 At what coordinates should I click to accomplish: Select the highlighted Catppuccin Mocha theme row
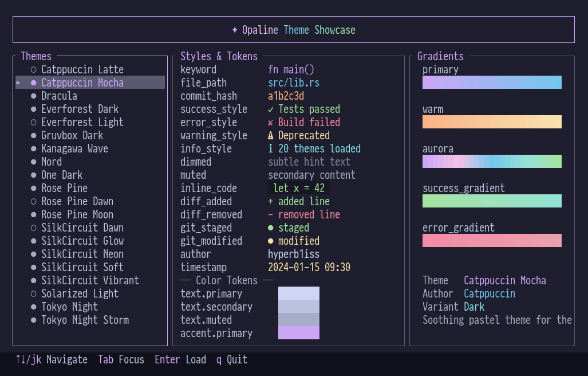[x=90, y=83]
